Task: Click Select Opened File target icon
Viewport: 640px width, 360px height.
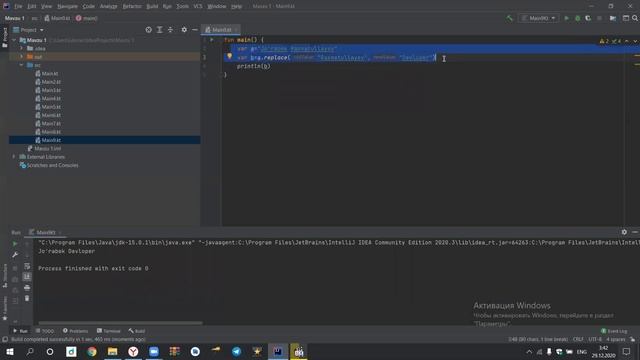Action: point(149,30)
